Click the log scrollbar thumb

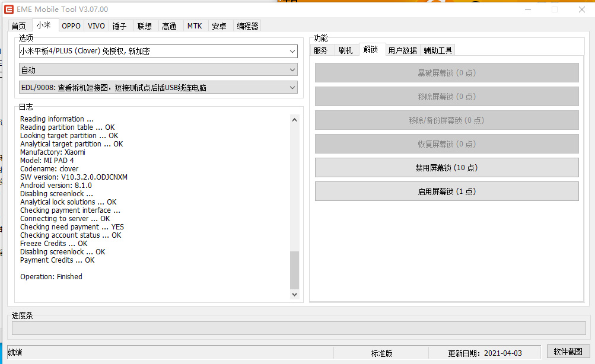[x=294, y=270]
